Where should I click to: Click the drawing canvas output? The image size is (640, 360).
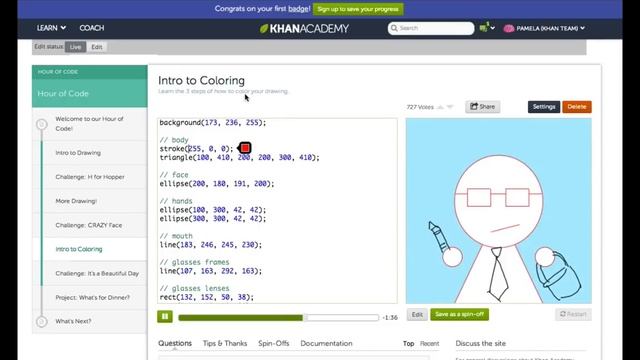point(498,211)
